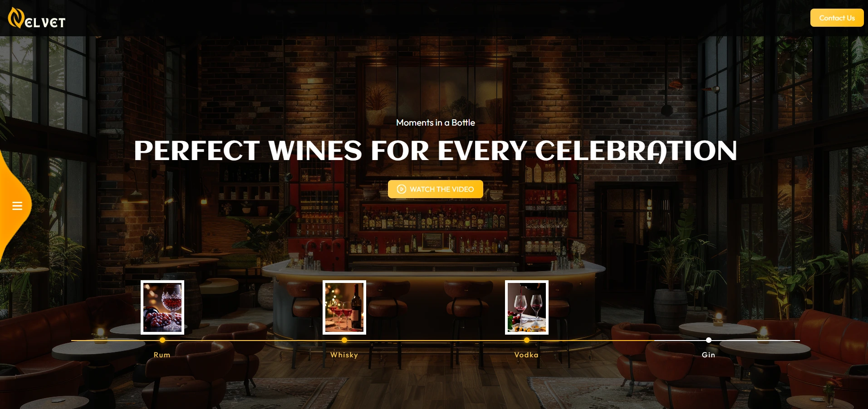
Task: Choose the Rum label
Action: [162, 355]
